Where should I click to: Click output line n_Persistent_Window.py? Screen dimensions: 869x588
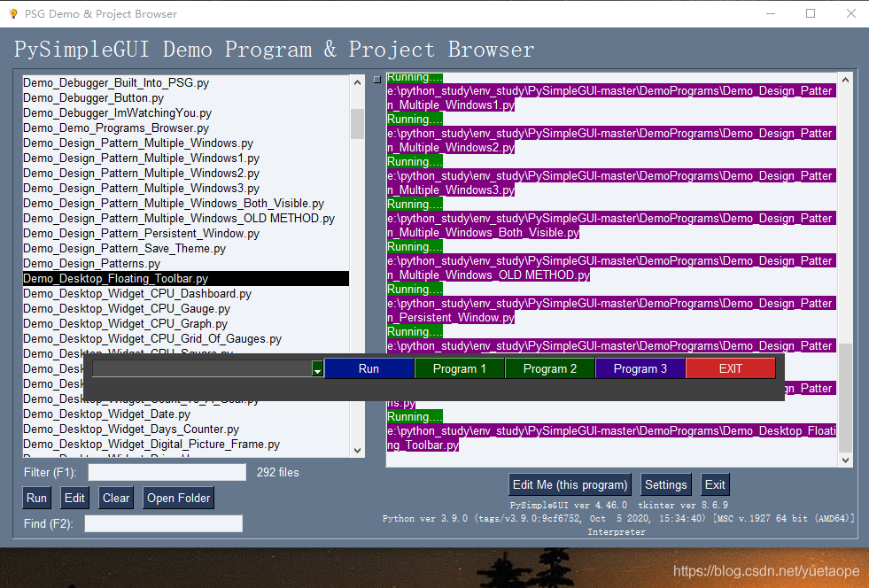[x=451, y=318]
